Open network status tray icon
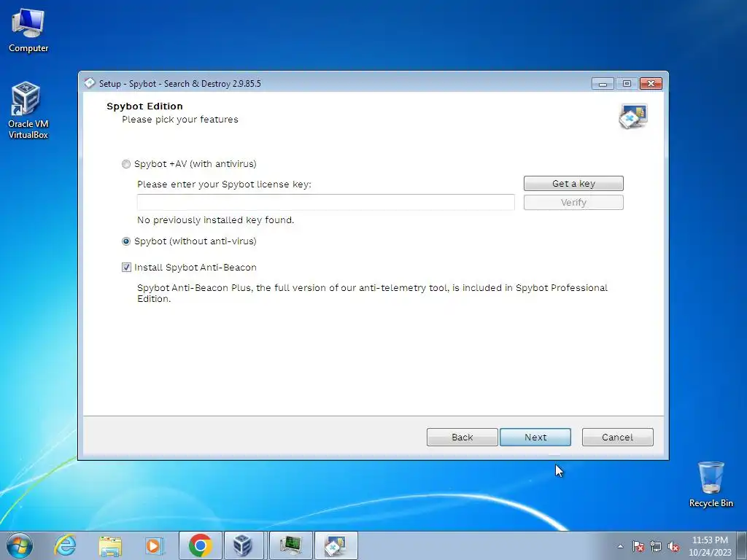The height and width of the screenshot is (560, 747). click(x=656, y=546)
